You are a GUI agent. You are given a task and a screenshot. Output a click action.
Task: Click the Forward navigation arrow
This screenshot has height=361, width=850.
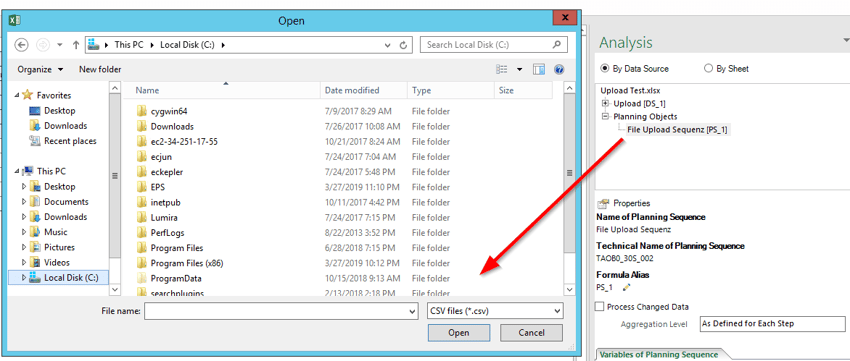[42, 45]
